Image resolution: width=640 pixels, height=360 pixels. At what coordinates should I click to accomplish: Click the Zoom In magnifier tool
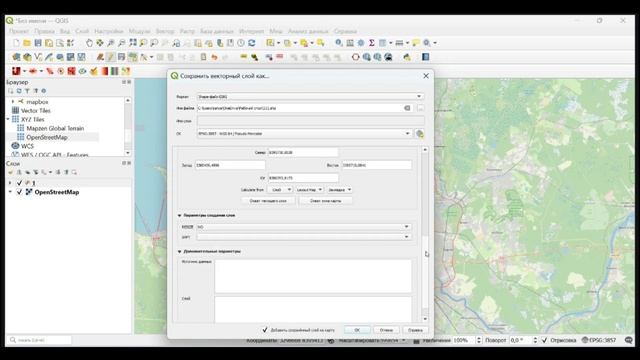coord(111,43)
